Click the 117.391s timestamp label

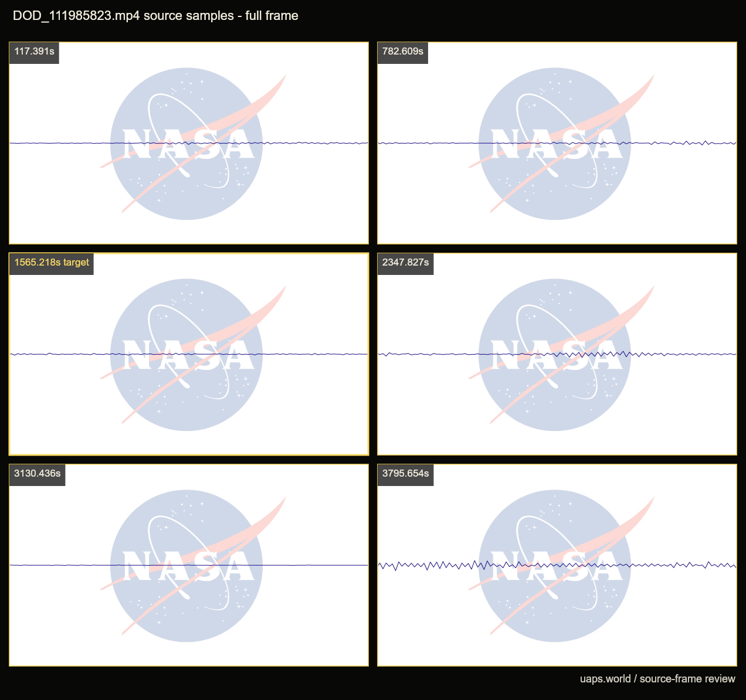[35, 52]
